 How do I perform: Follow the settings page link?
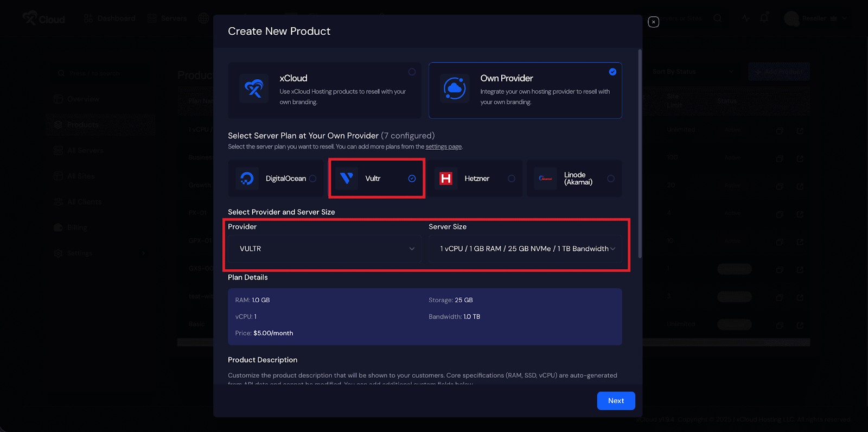pos(443,147)
